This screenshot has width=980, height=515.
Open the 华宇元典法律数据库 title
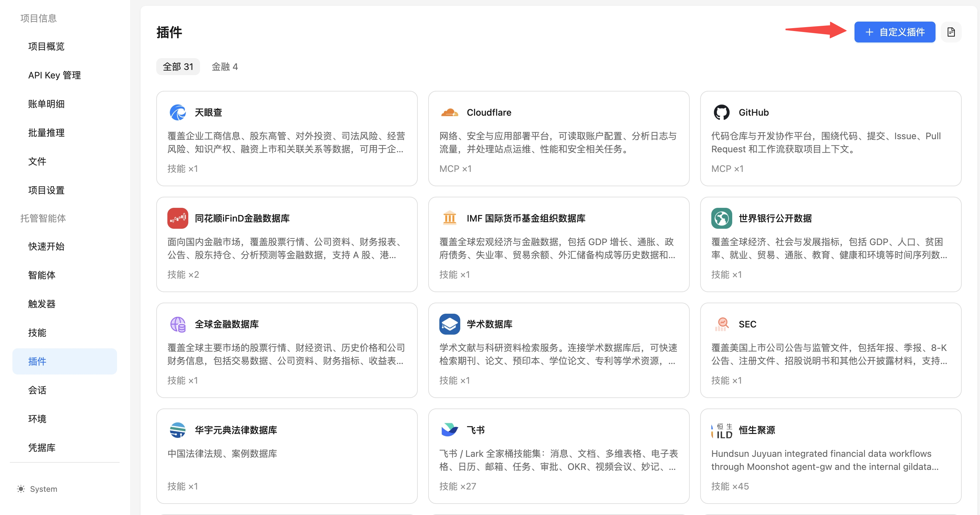pos(236,430)
